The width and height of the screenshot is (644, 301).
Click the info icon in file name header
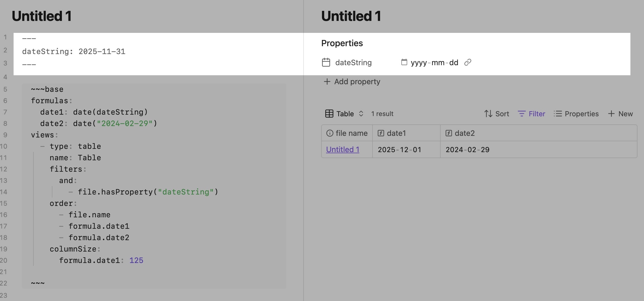click(330, 133)
